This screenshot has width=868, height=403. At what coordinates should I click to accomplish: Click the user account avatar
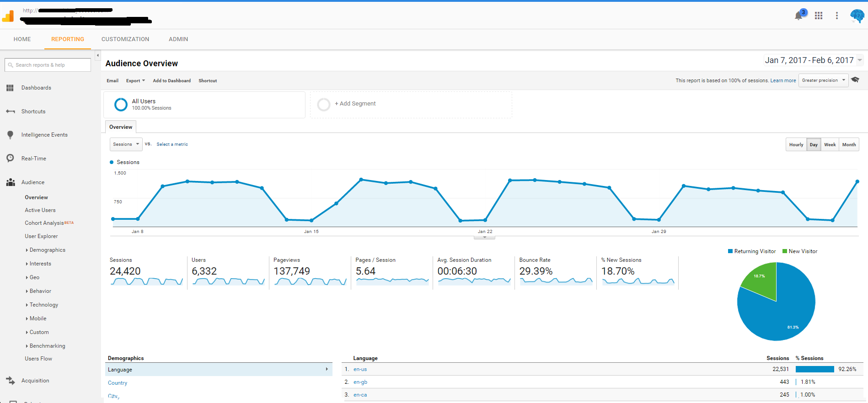click(x=857, y=16)
